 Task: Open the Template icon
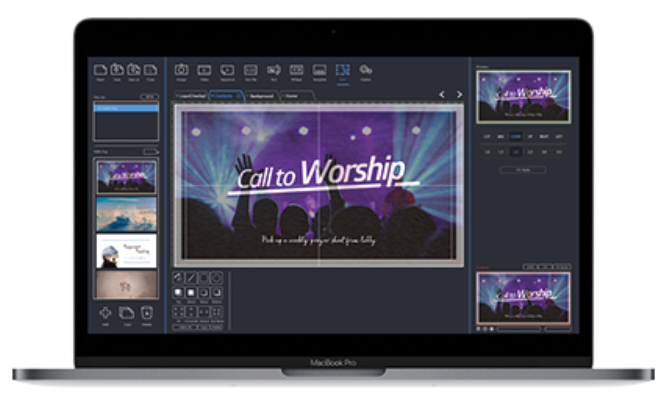click(x=320, y=70)
